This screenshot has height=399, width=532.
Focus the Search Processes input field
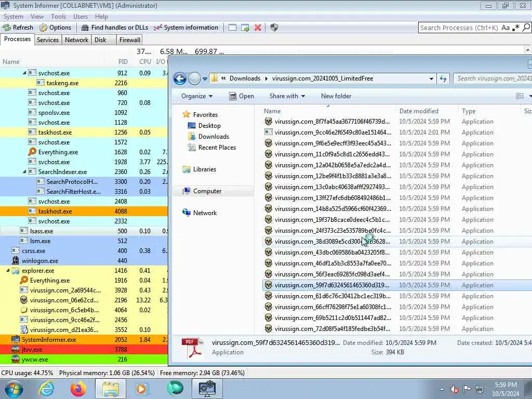click(x=459, y=28)
